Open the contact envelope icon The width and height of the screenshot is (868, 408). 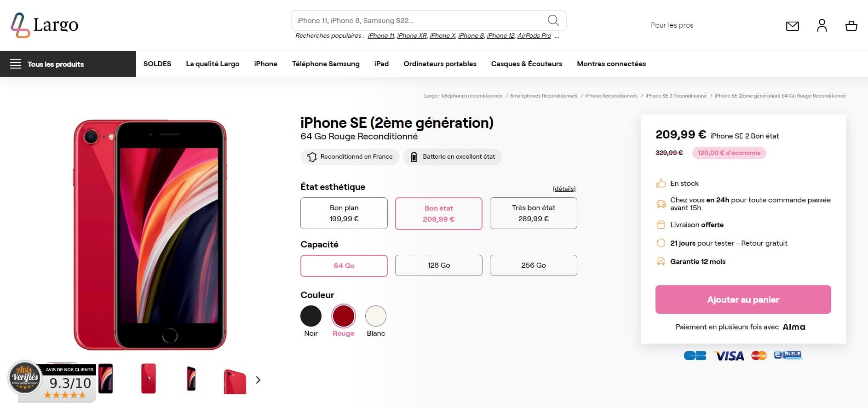(792, 26)
